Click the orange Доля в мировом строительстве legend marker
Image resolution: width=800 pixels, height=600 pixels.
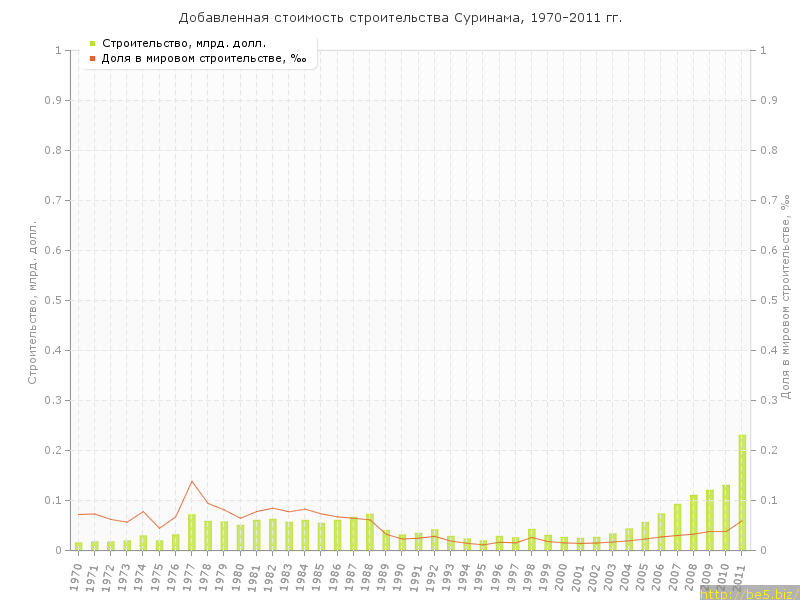pos(92,58)
